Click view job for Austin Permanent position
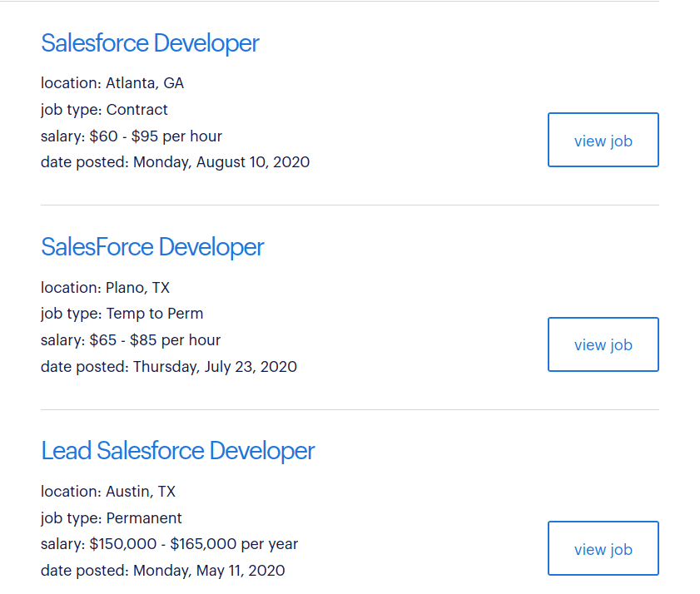 point(603,548)
